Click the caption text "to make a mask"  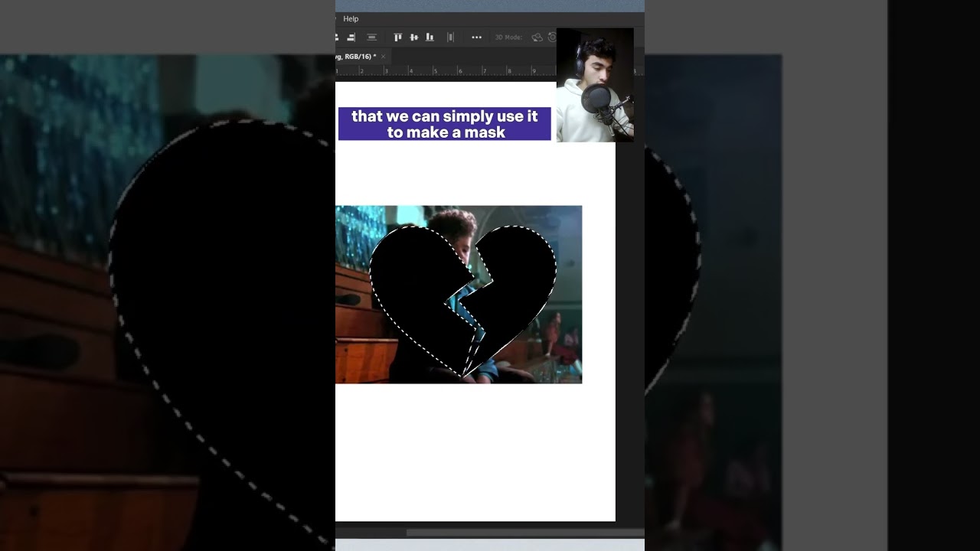[x=446, y=132]
